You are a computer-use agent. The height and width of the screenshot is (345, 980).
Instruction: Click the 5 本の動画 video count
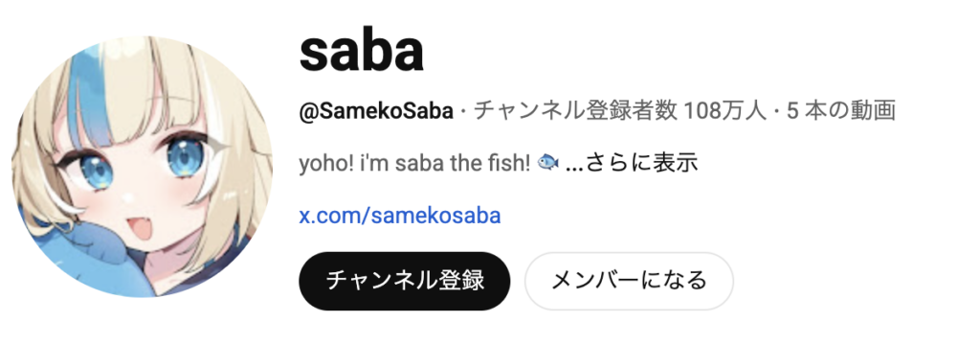(x=841, y=111)
